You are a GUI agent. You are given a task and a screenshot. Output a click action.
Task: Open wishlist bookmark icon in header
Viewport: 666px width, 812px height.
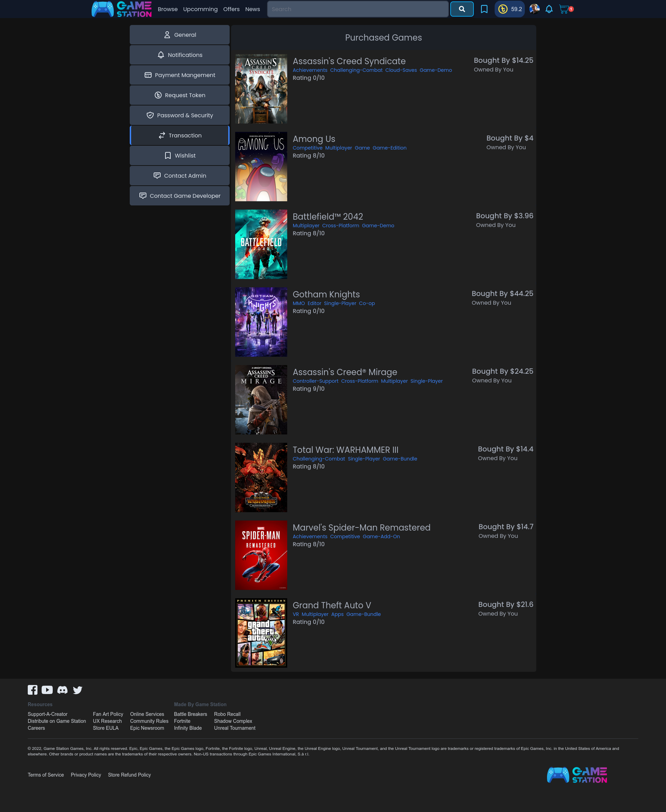[484, 9]
